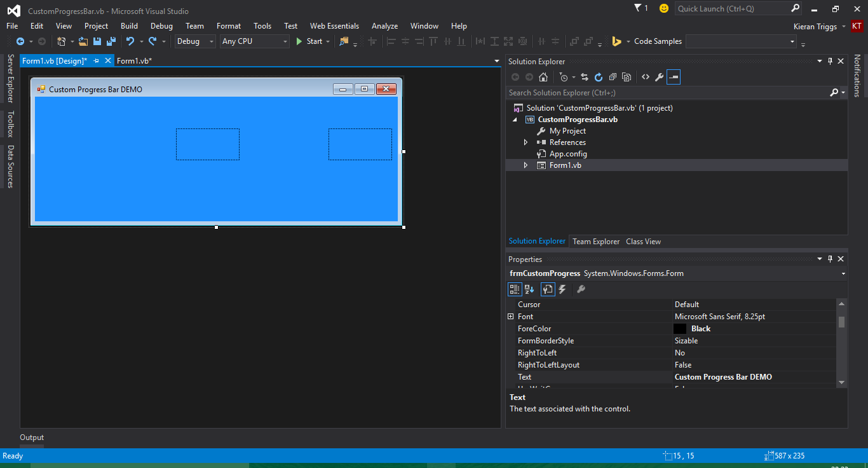Open the Start button dropdown arrow
Viewport: 868px width, 468px height.
click(328, 41)
